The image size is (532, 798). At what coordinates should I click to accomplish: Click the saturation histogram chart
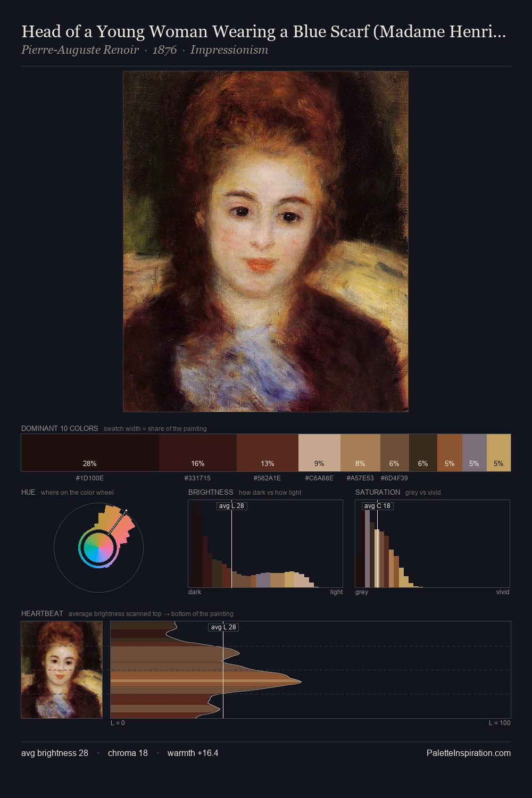coord(433,544)
